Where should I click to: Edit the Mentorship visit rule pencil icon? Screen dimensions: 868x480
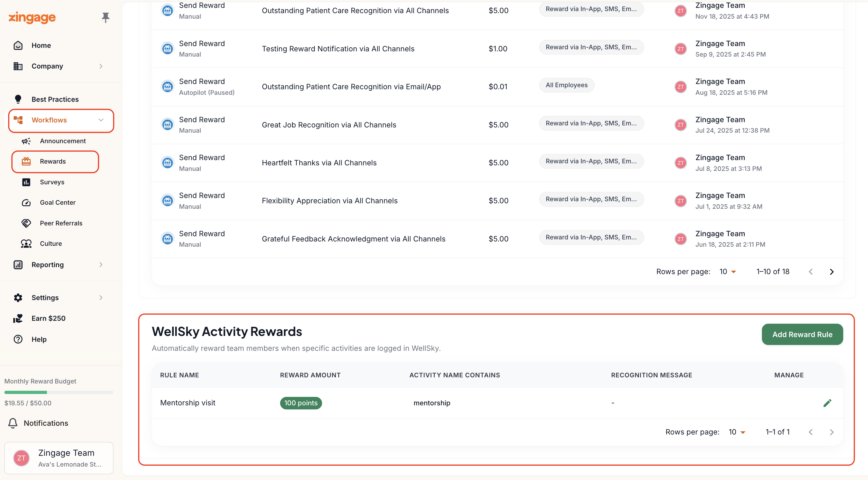tap(827, 403)
